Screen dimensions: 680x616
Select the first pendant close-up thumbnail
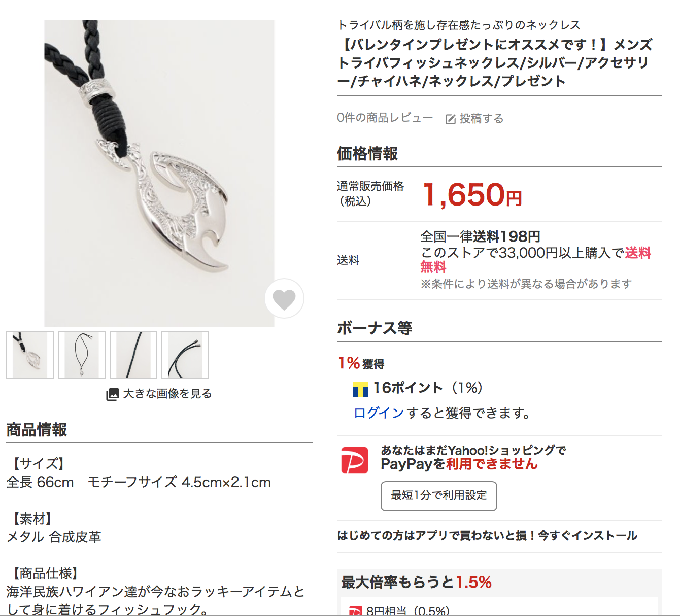30,355
